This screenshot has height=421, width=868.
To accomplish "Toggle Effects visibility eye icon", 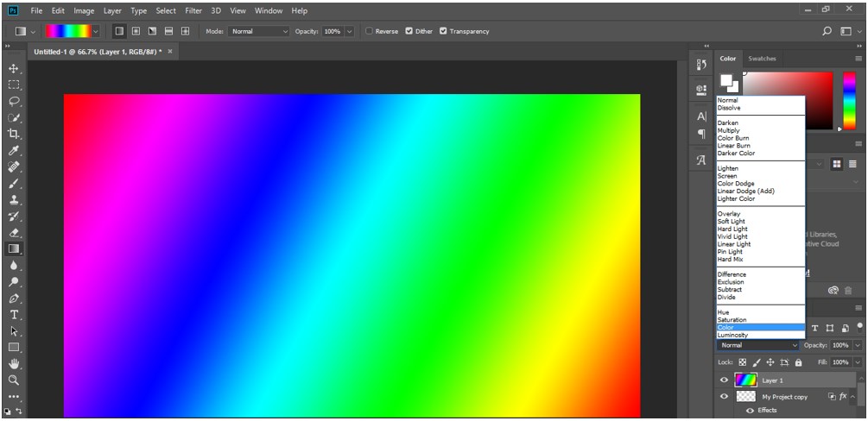I will 750,411.
